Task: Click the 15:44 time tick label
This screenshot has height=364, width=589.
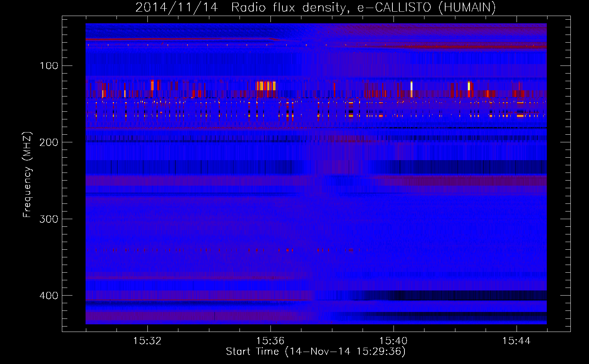Action: pyautogui.click(x=517, y=341)
